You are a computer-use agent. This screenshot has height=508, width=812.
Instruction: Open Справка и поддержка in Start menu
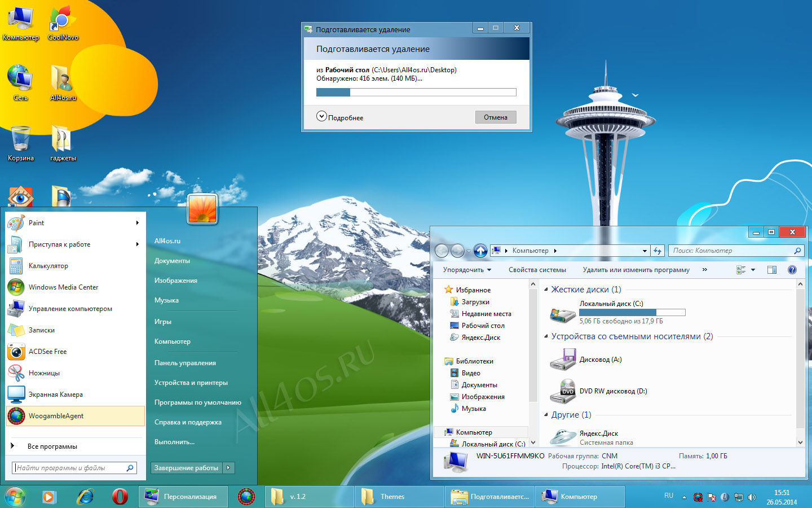pyautogui.click(x=188, y=422)
